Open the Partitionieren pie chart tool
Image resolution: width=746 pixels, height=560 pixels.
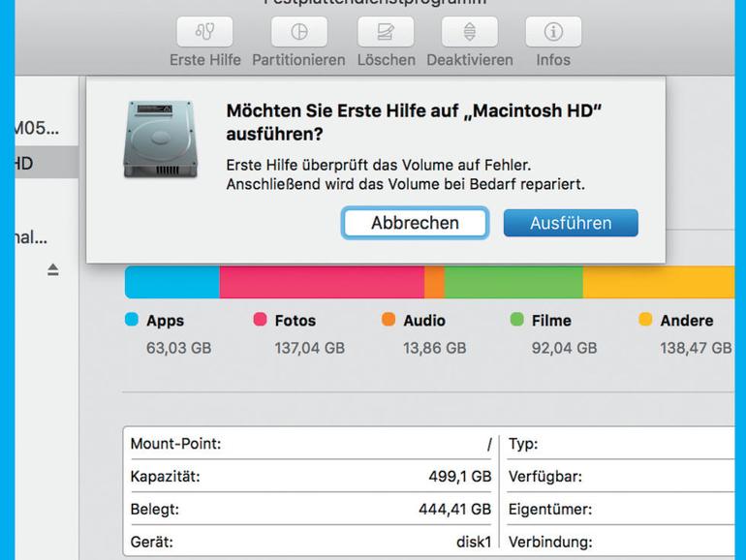[298, 32]
